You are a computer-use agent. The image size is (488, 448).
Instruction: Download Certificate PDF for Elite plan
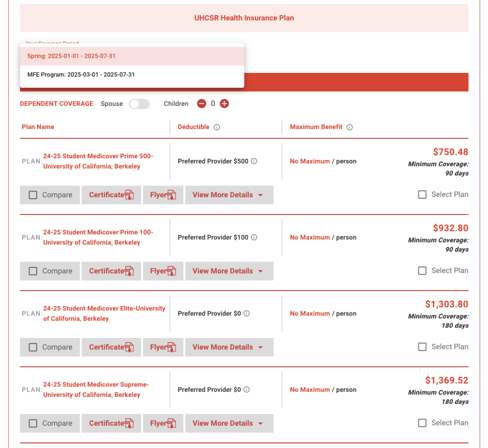pos(112,347)
